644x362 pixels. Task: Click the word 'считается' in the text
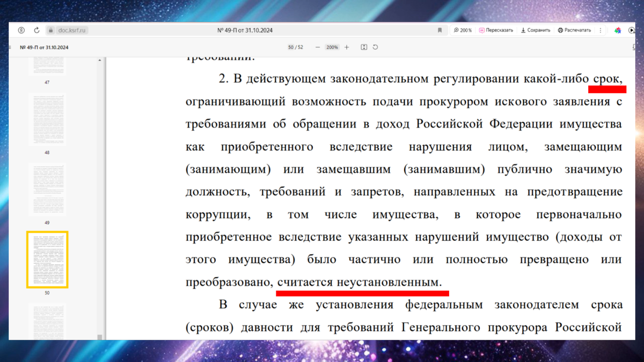306,282
